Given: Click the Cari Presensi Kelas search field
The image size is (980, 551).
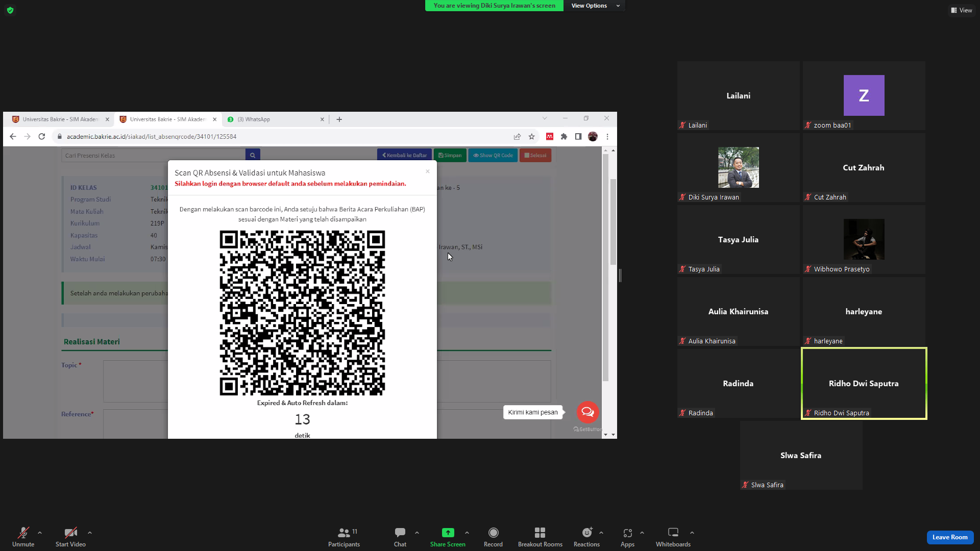Looking at the screenshot, I should 153,156.
